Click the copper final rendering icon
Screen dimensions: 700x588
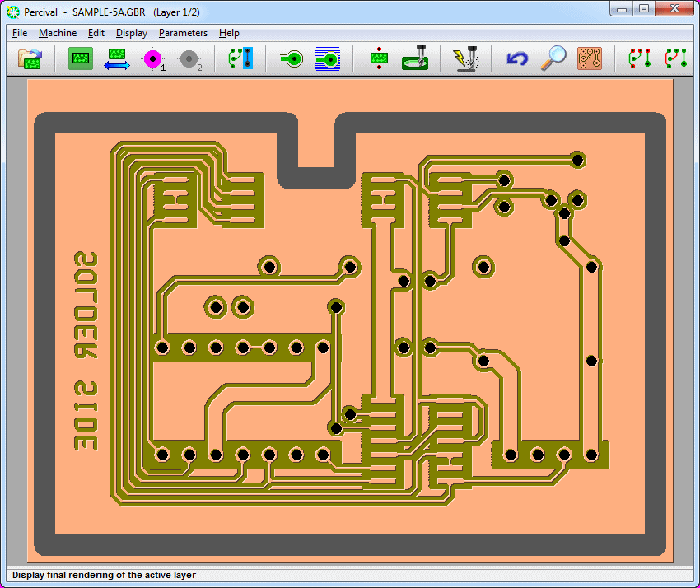590,58
